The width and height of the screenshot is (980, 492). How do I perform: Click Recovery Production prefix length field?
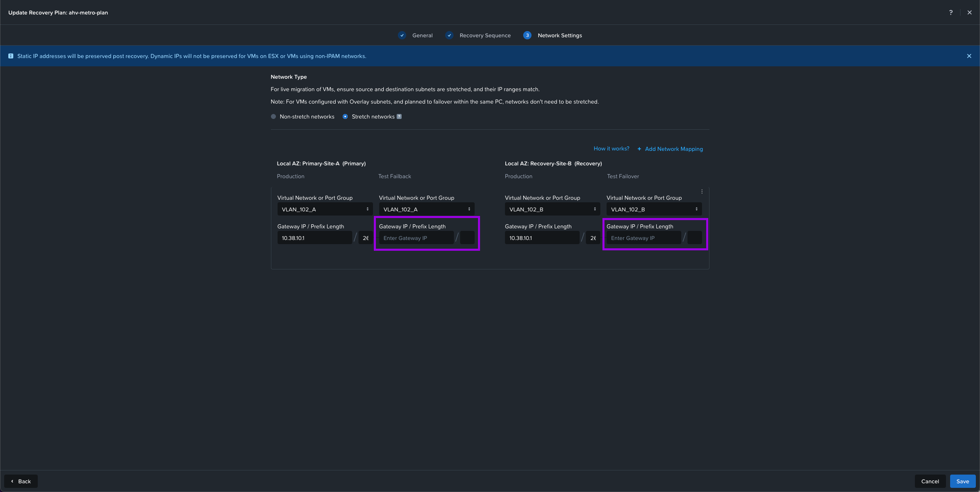[x=593, y=238]
